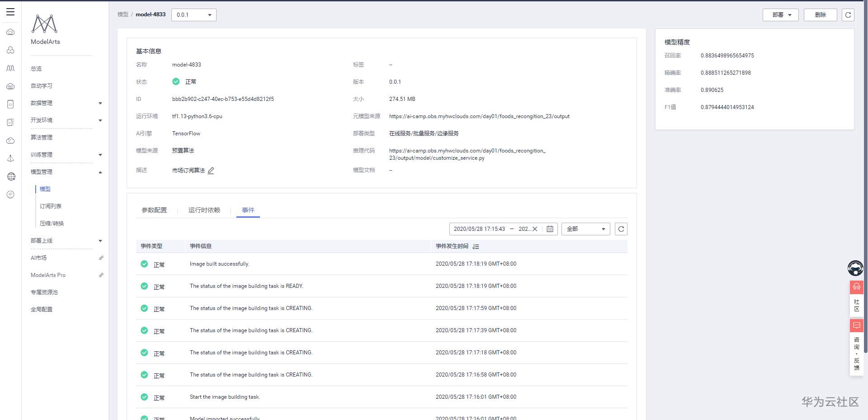Click the 元模型来源 OBS output URL
This screenshot has height=420, width=868.
[479, 116]
